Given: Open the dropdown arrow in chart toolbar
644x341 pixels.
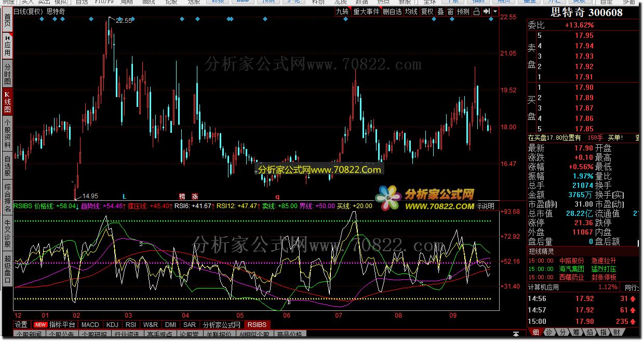Looking at the screenshot, I should (x=495, y=11).
